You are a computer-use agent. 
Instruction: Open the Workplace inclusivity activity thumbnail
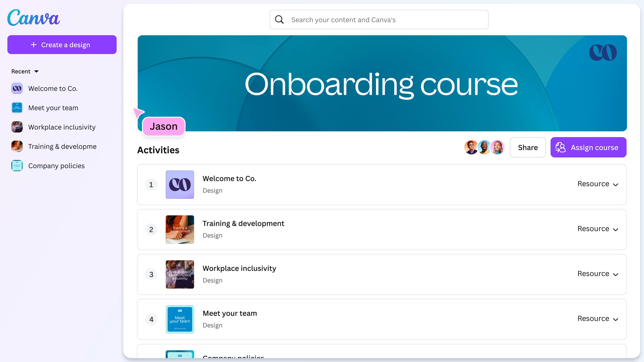click(x=180, y=275)
